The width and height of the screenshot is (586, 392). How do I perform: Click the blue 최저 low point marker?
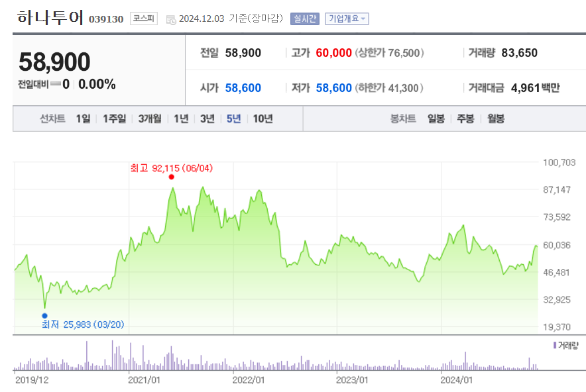point(45,316)
